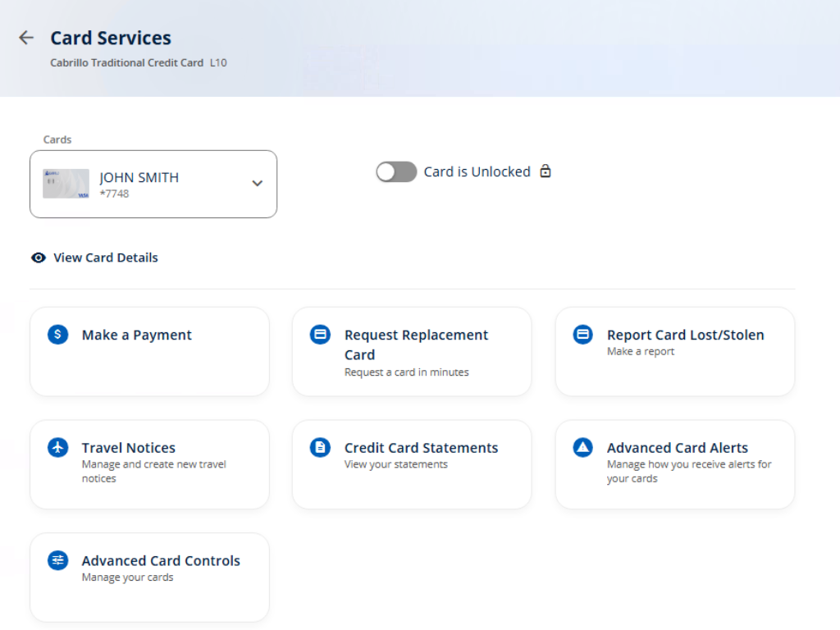Click the eye icon for View Card Details
Screen dimensions: 840x630
pyautogui.click(x=39, y=258)
